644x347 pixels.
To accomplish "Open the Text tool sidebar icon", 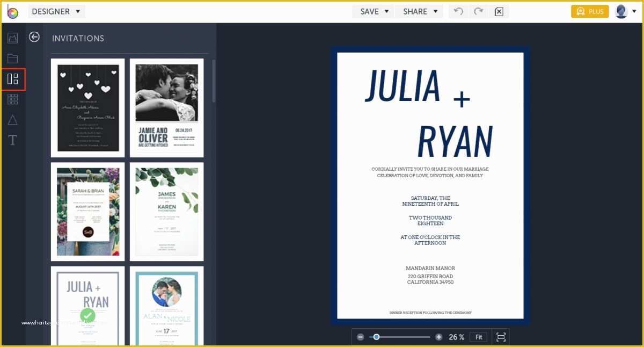I will pyautogui.click(x=13, y=141).
